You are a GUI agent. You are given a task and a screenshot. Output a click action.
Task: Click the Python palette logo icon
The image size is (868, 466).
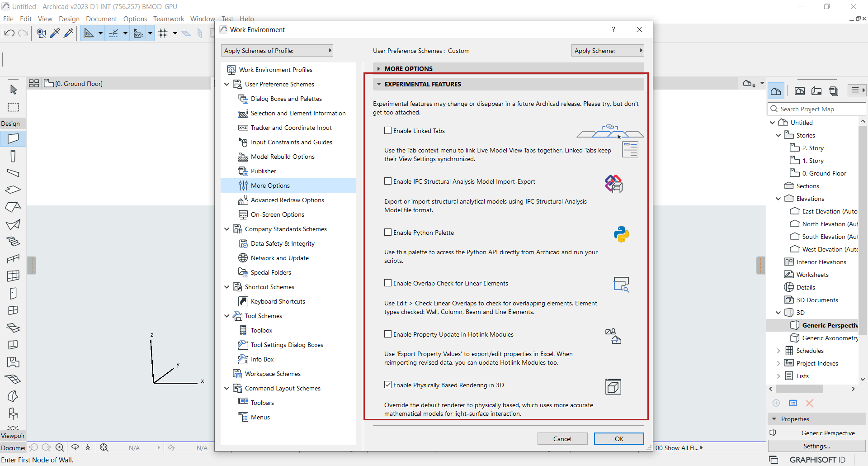coord(622,234)
